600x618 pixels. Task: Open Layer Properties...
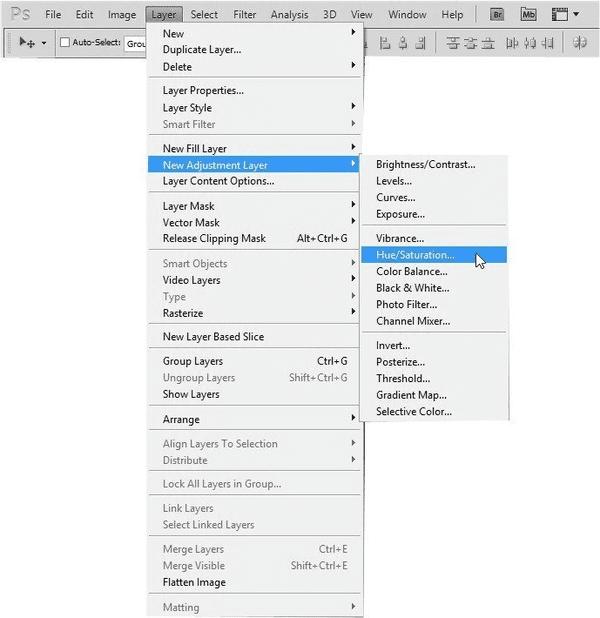pyautogui.click(x=253, y=91)
